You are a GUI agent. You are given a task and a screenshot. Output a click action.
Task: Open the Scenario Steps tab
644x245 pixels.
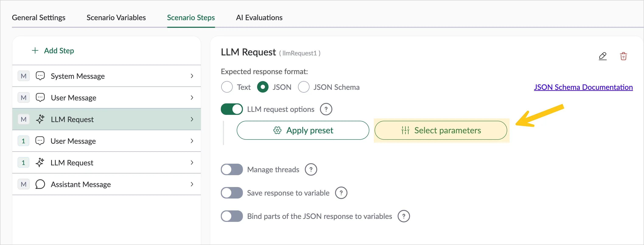pos(191,18)
